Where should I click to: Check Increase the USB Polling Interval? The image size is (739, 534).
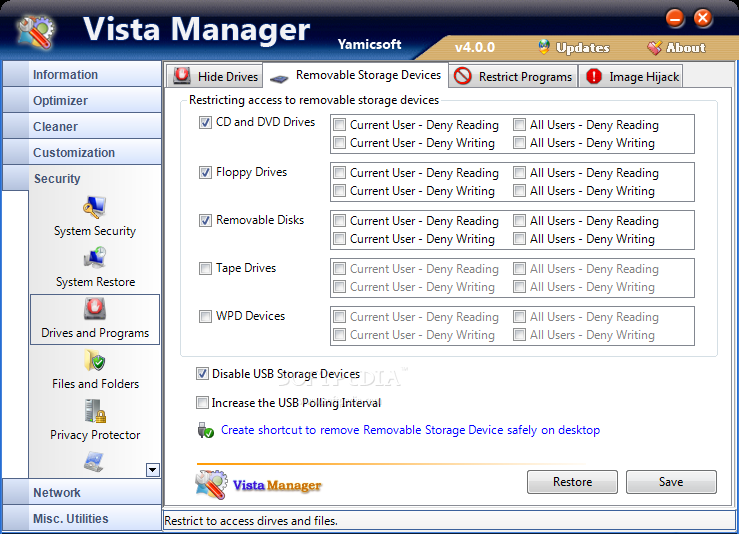[x=202, y=403]
